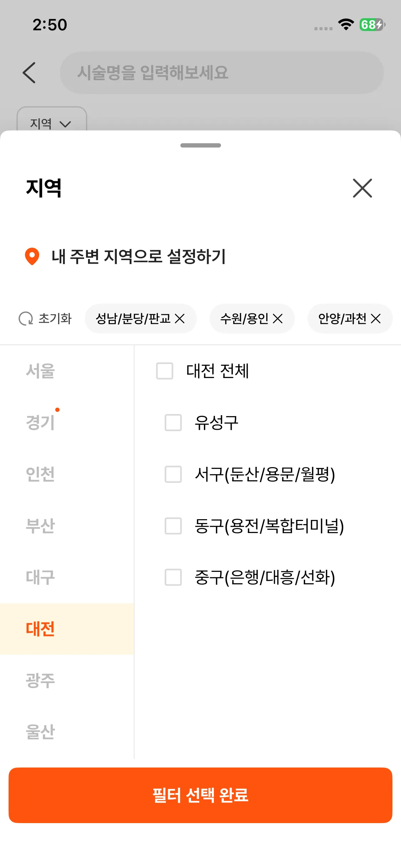Check the 대전 전체 checkbox
Screen dimensions: 401x868
click(x=165, y=371)
